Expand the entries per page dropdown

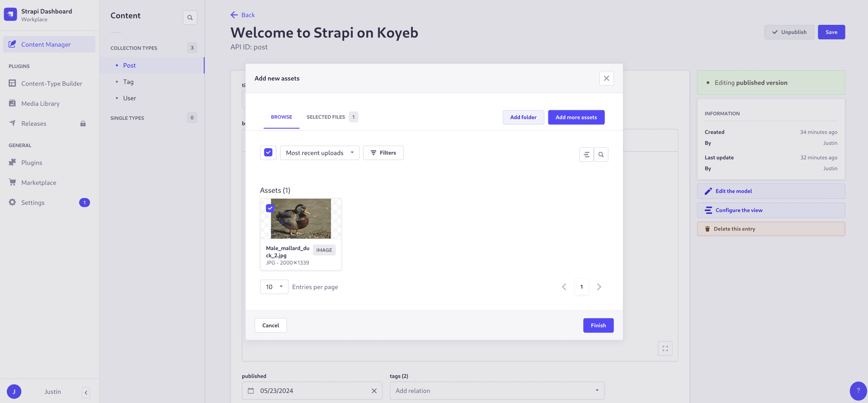274,287
